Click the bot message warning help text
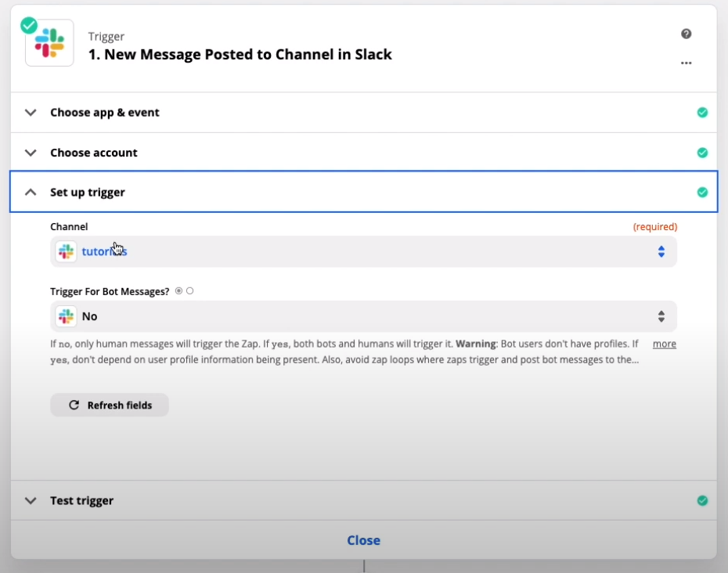The height and width of the screenshot is (573, 728). pos(344,351)
